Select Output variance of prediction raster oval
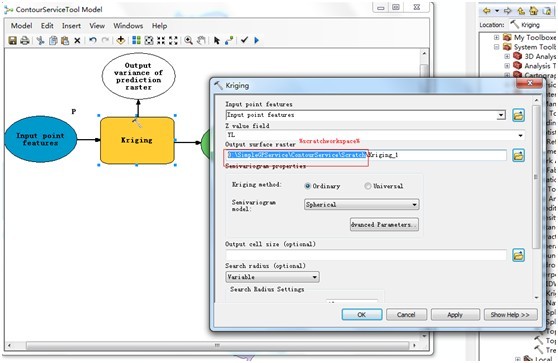Viewport: 558px width, 363px height. [139, 76]
